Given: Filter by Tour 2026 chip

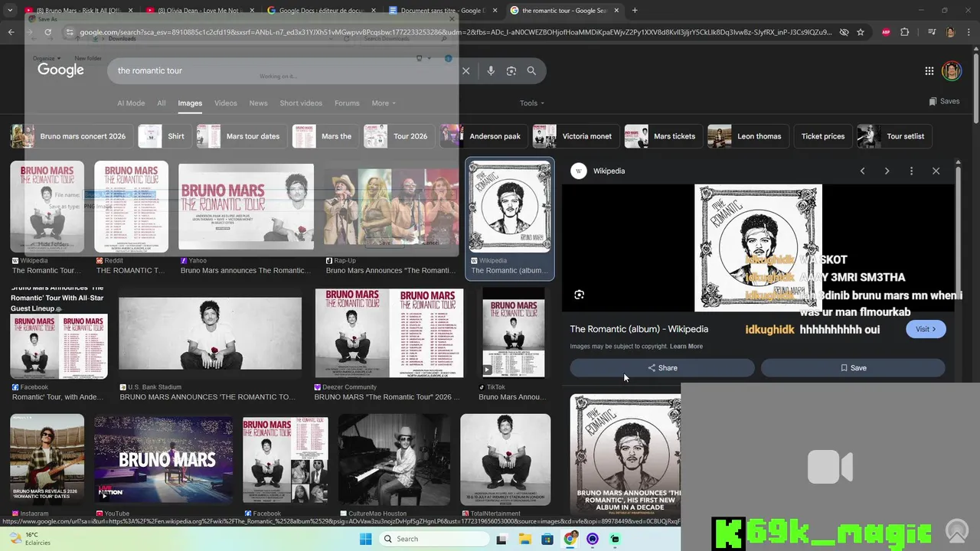Looking at the screenshot, I should click(398, 136).
